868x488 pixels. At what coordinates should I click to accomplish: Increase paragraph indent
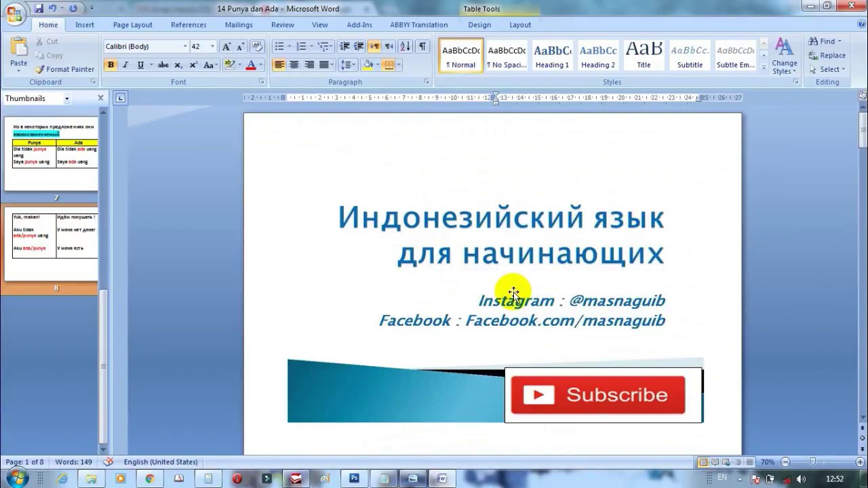tap(359, 47)
